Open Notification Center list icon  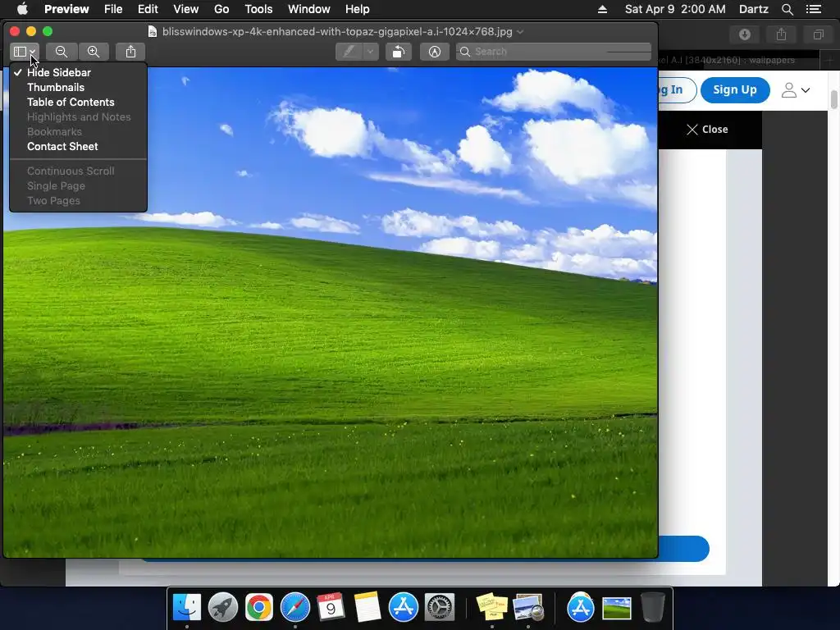[814, 9]
